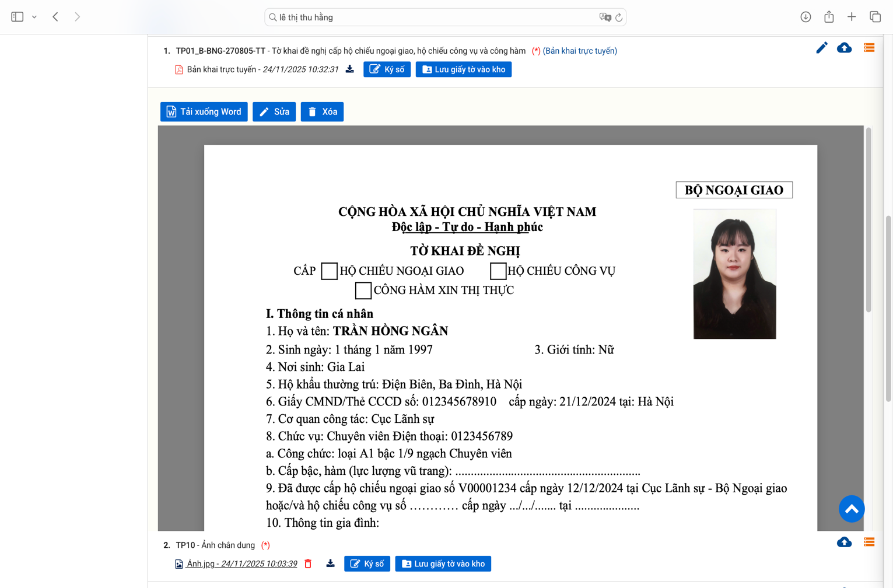The width and height of the screenshot is (893, 588).
Task: Open the orange list menu for Ảnh chân dung
Action: (x=869, y=542)
